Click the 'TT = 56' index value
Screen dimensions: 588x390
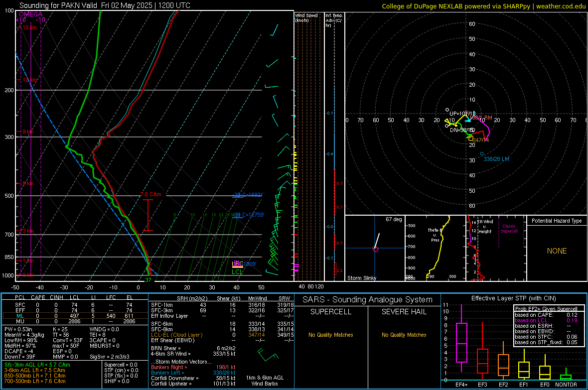pos(60,335)
